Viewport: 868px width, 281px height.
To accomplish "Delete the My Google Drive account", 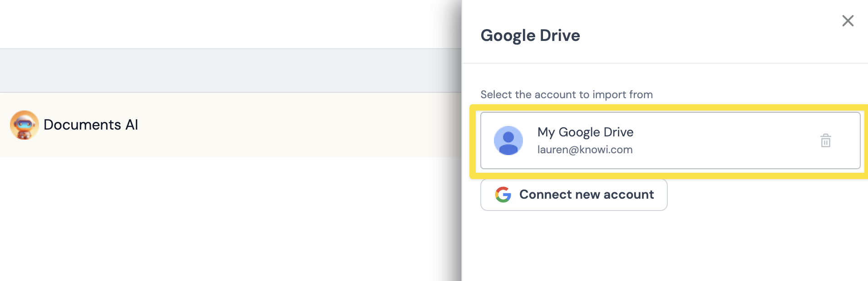I will (825, 140).
